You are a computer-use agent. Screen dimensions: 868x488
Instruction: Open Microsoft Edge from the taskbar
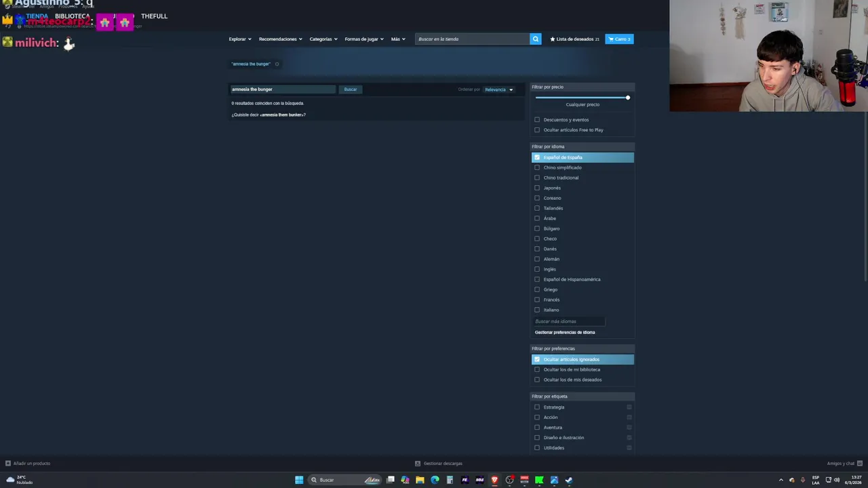[x=435, y=480]
